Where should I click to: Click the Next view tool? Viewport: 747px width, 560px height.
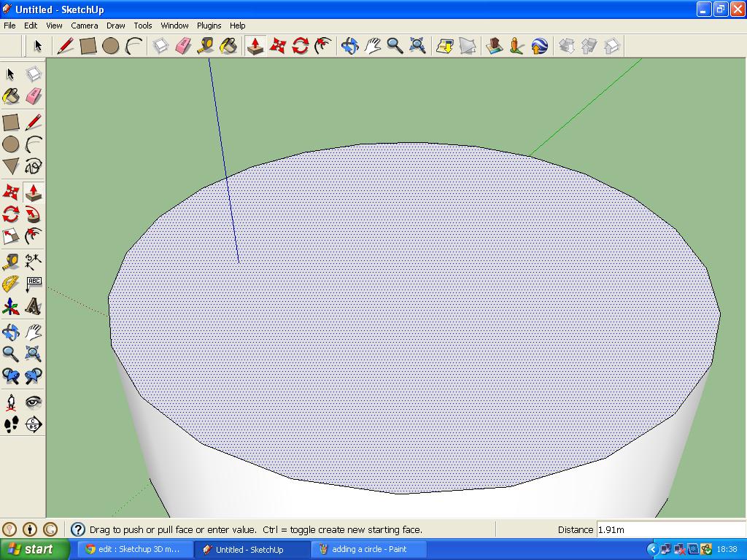pyautogui.click(x=34, y=376)
